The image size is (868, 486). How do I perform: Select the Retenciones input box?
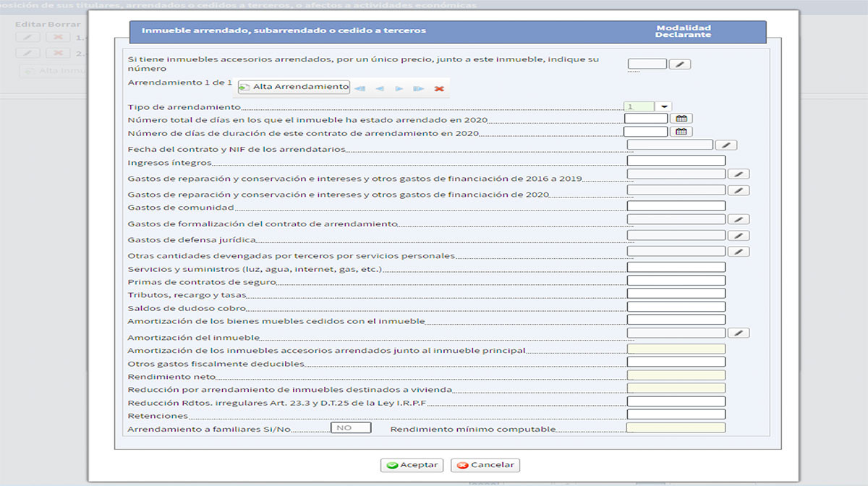tap(676, 414)
